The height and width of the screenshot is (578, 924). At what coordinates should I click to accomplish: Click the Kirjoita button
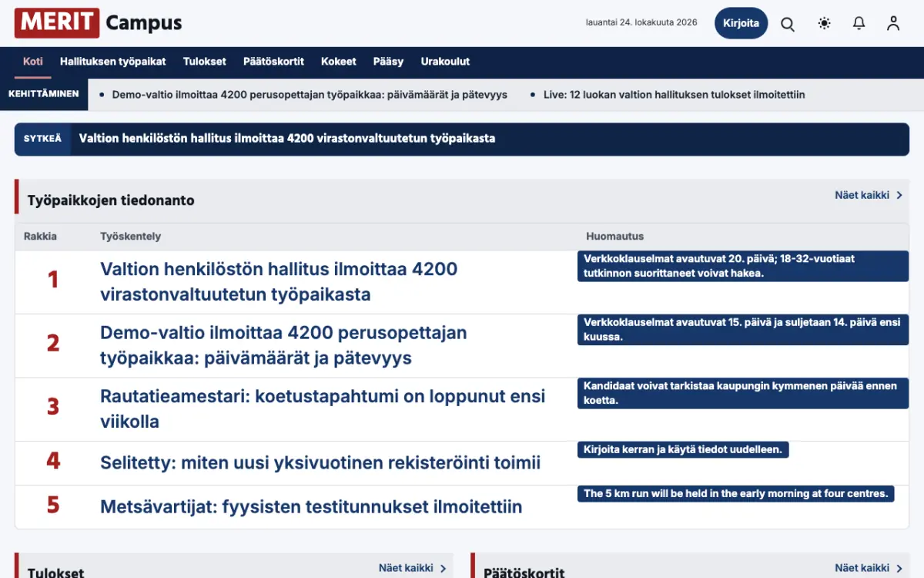pyautogui.click(x=741, y=23)
